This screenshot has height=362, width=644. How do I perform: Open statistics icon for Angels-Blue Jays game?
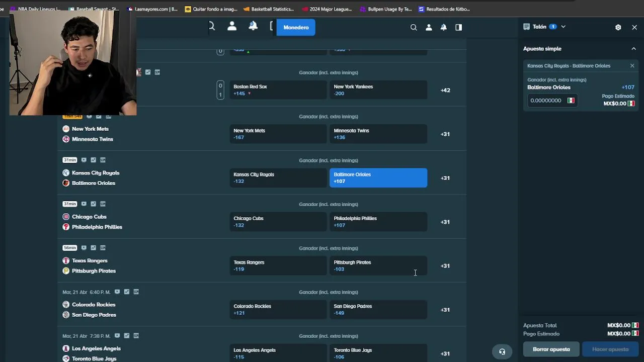(x=127, y=335)
